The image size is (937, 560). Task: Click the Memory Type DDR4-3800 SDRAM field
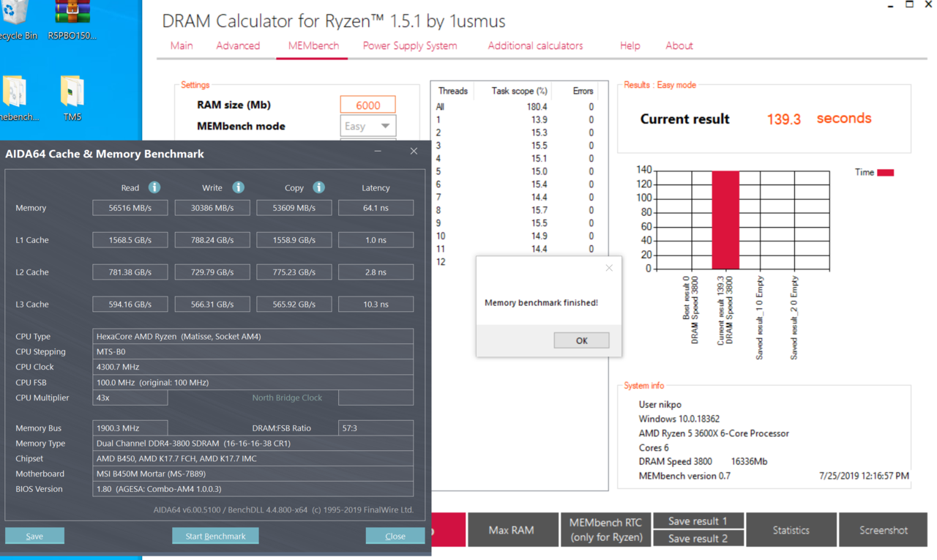253,444
